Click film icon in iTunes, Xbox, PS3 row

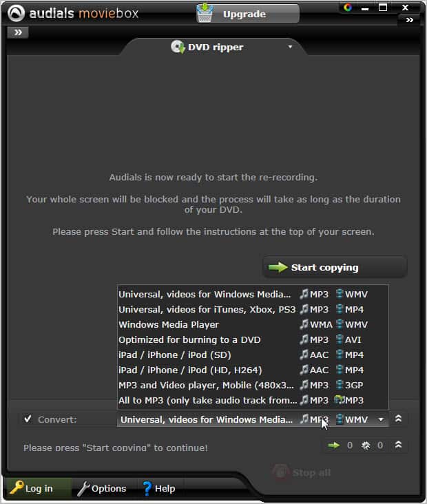[340, 309]
